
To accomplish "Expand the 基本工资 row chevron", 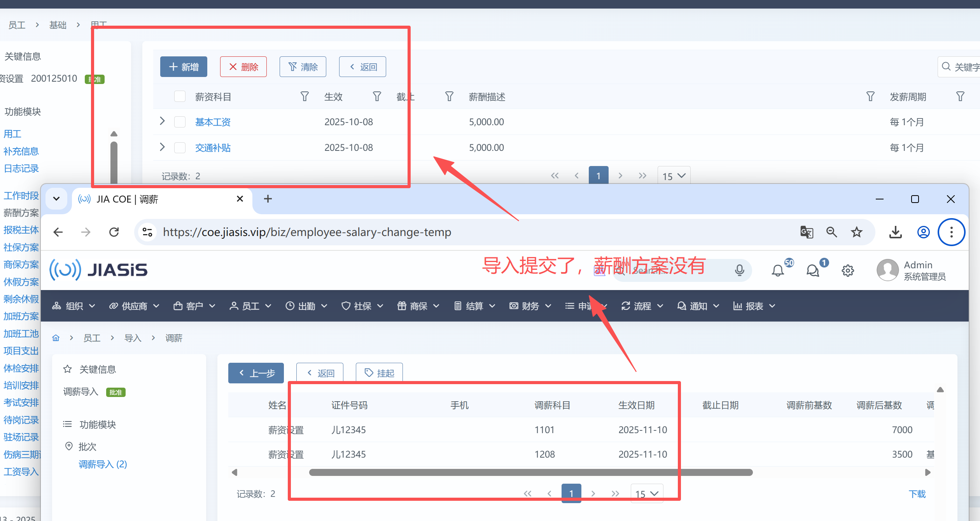I will click(x=163, y=121).
